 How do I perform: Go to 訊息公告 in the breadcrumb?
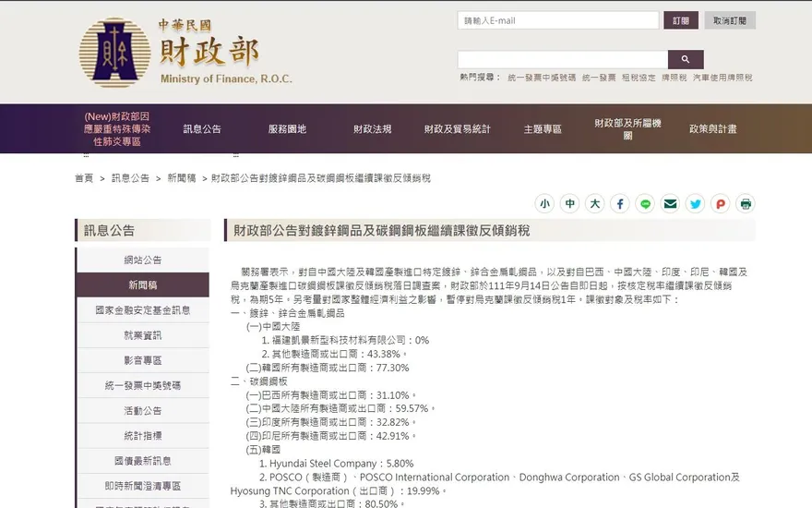(x=130, y=178)
